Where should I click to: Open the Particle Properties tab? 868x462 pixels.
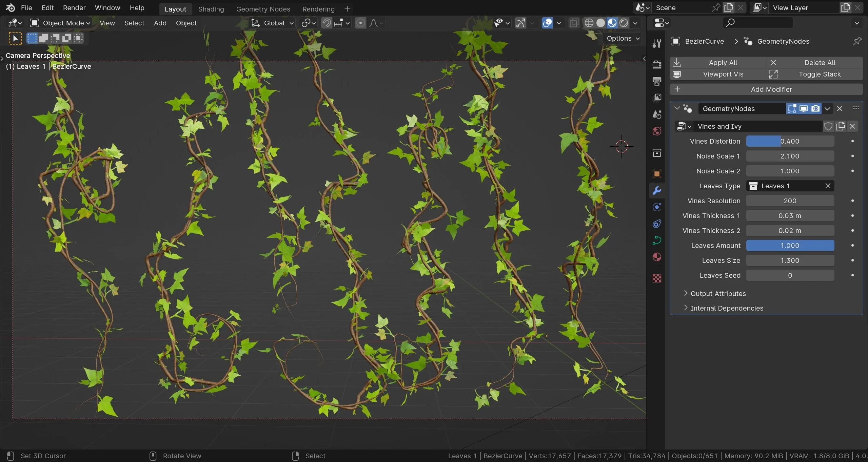point(657,207)
